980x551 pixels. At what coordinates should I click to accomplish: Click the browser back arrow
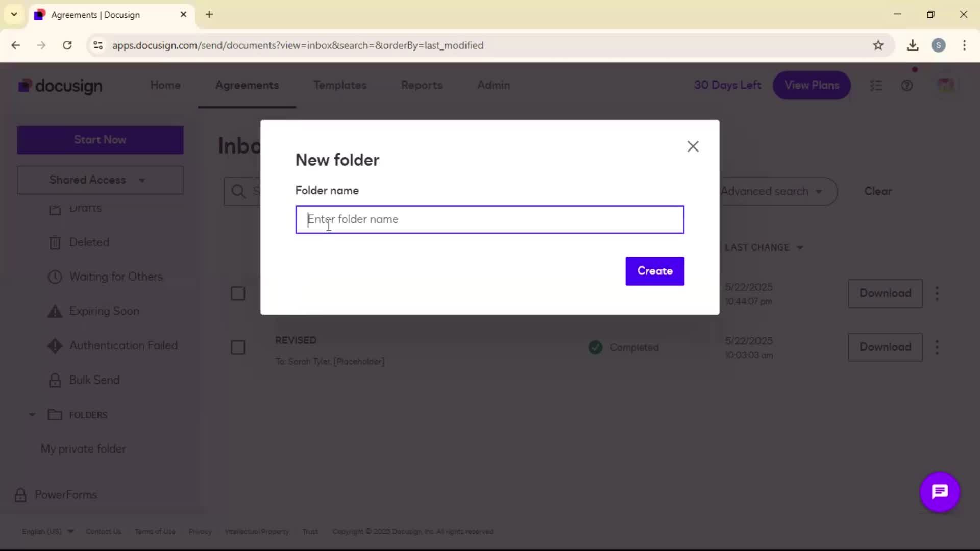(16, 45)
